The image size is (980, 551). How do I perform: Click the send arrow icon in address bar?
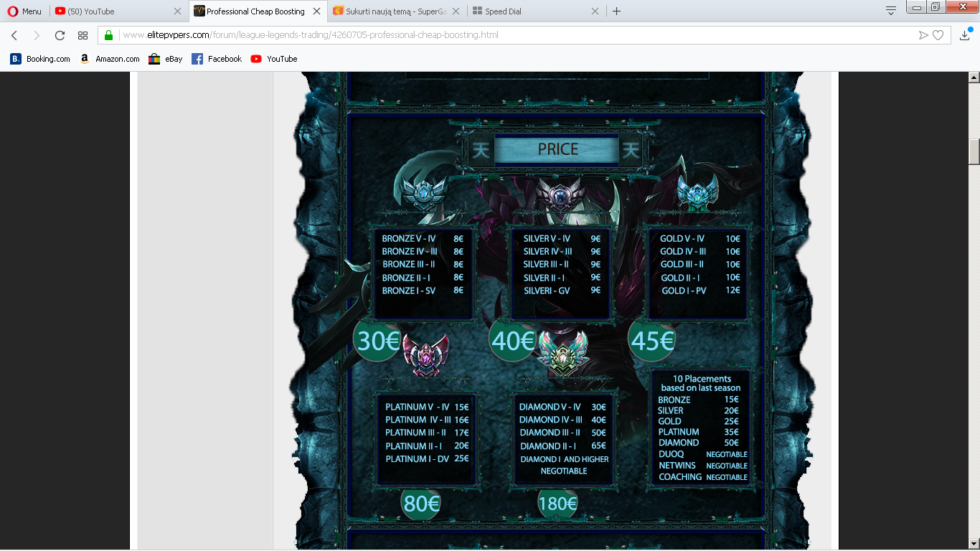[923, 35]
